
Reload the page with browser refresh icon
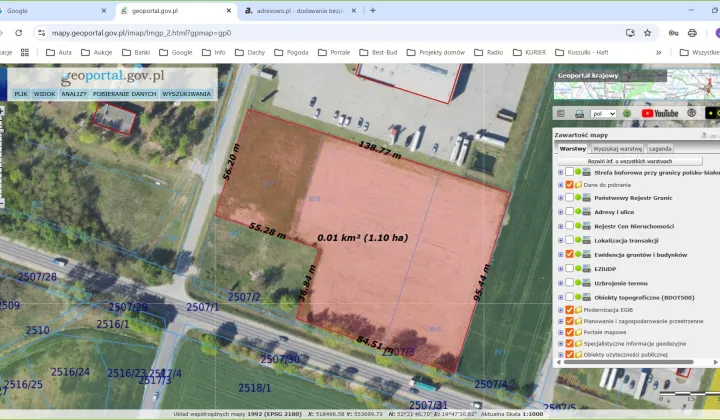click(19, 32)
